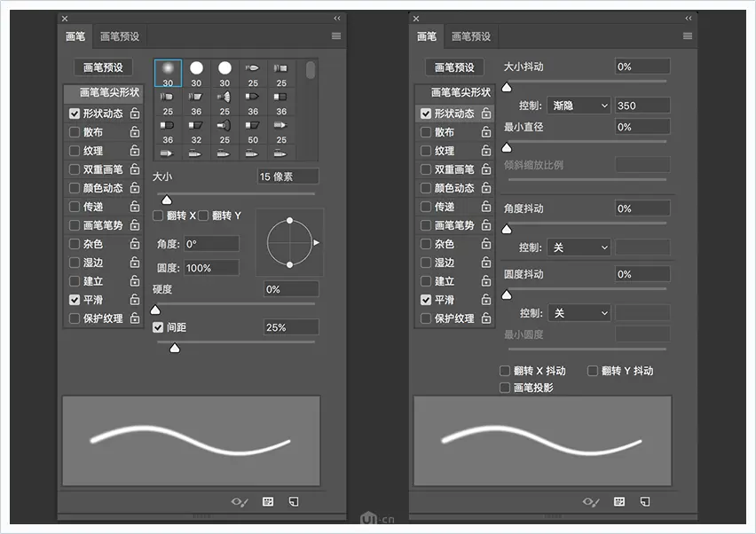Select the 32 size brush tip thumbnail
756x534 pixels.
tap(196, 130)
